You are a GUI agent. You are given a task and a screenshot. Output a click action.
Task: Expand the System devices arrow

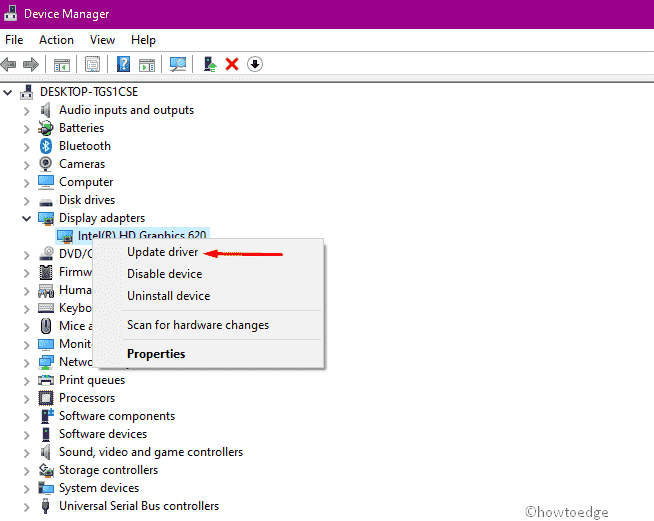pos(27,488)
